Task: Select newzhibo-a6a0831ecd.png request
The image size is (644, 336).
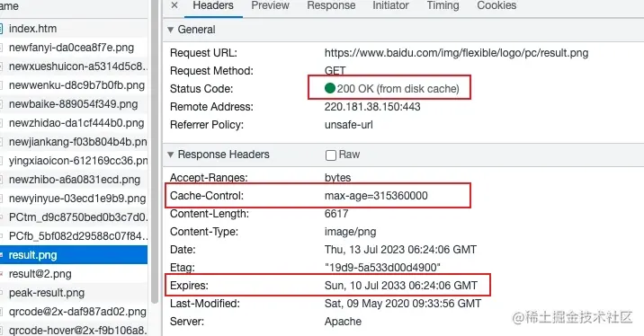Action: (x=74, y=180)
